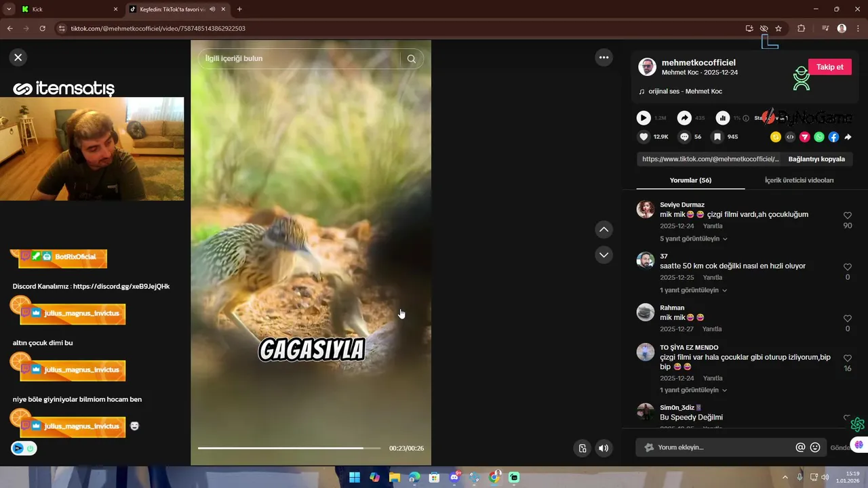Go back to the previous page in Chrome

(9, 28)
